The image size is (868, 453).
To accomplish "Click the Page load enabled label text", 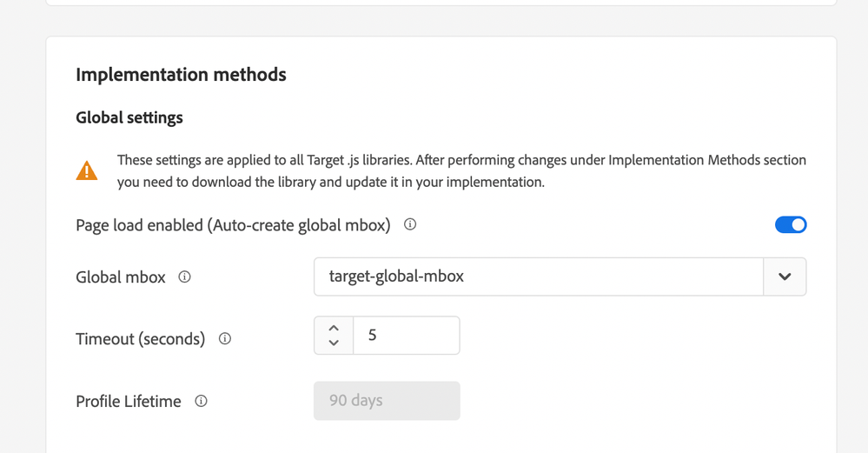I will [233, 225].
